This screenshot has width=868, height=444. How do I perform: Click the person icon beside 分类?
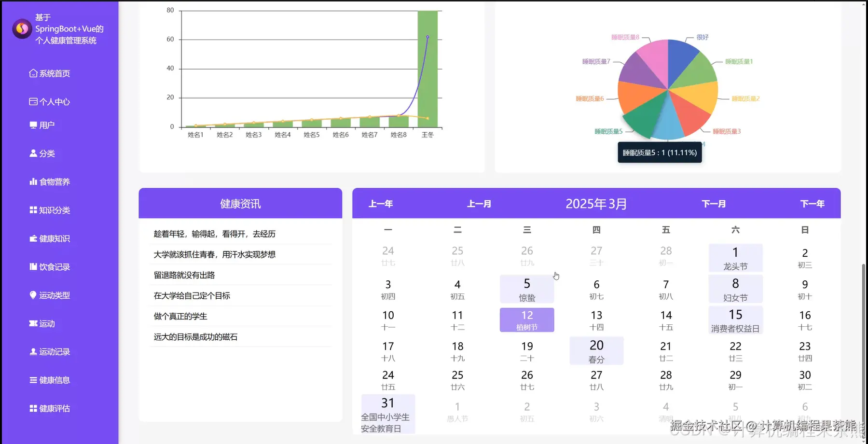click(33, 153)
